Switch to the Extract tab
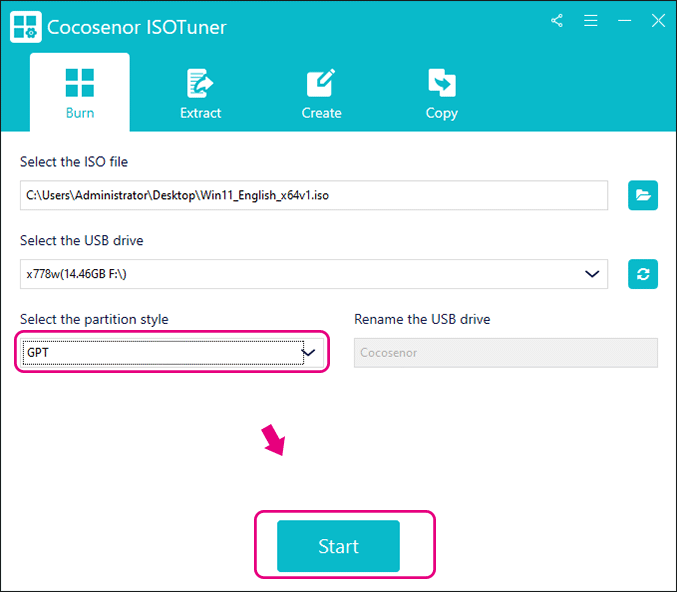This screenshot has width=677, height=592. 200,92
